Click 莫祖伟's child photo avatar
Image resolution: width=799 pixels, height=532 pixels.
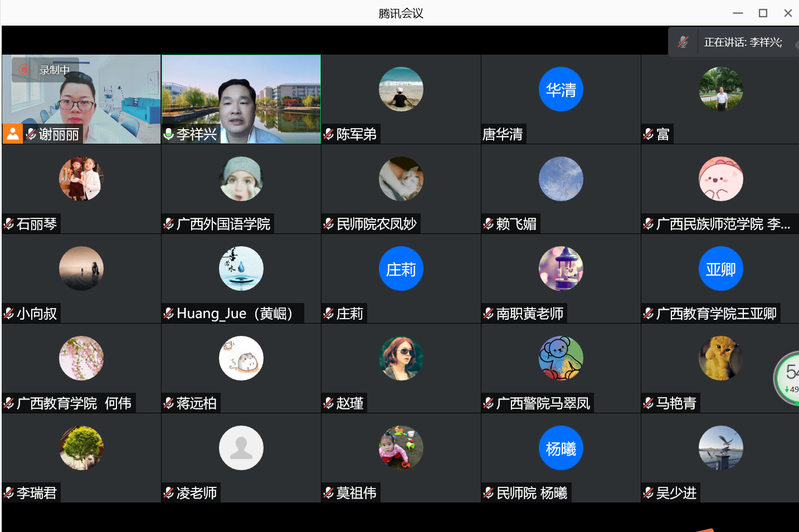pos(401,448)
